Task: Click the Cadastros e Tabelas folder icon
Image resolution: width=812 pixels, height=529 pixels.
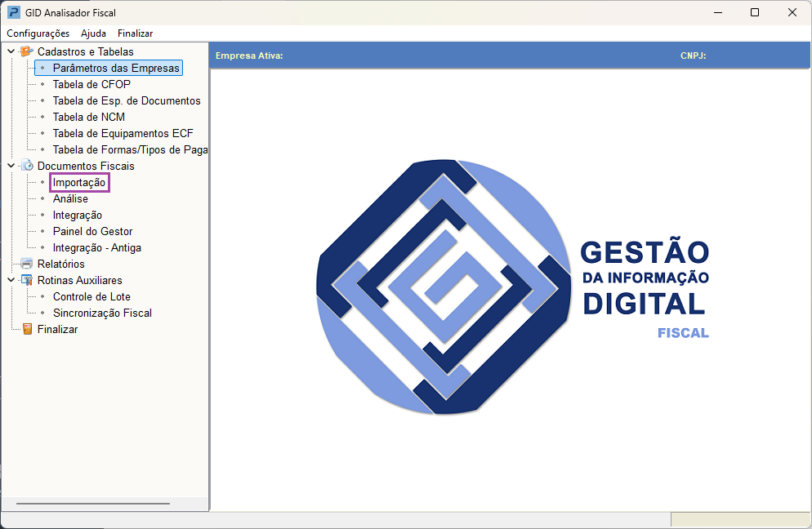Action: tap(26, 51)
